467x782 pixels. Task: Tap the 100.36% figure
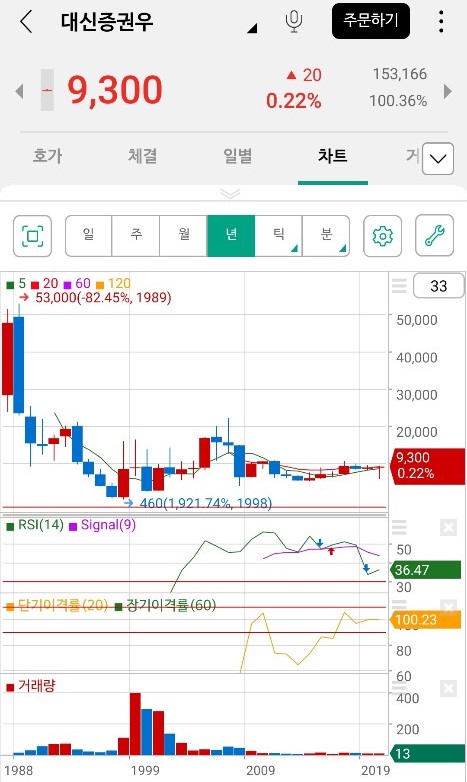pos(398,101)
